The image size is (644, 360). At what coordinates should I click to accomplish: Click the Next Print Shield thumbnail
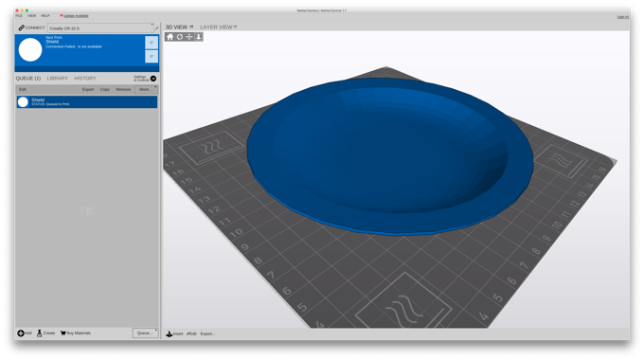click(x=30, y=49)
